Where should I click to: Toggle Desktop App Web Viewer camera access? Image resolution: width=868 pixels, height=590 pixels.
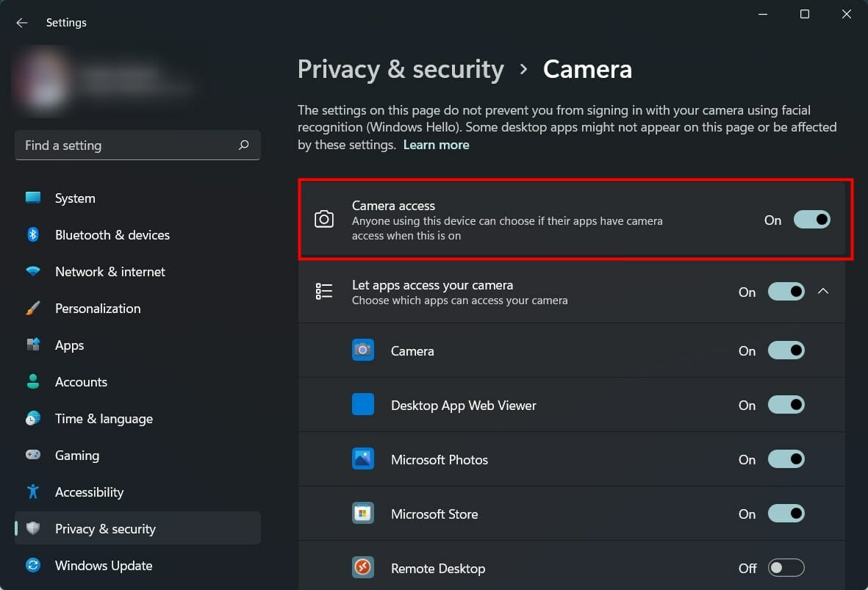(786, 404)
